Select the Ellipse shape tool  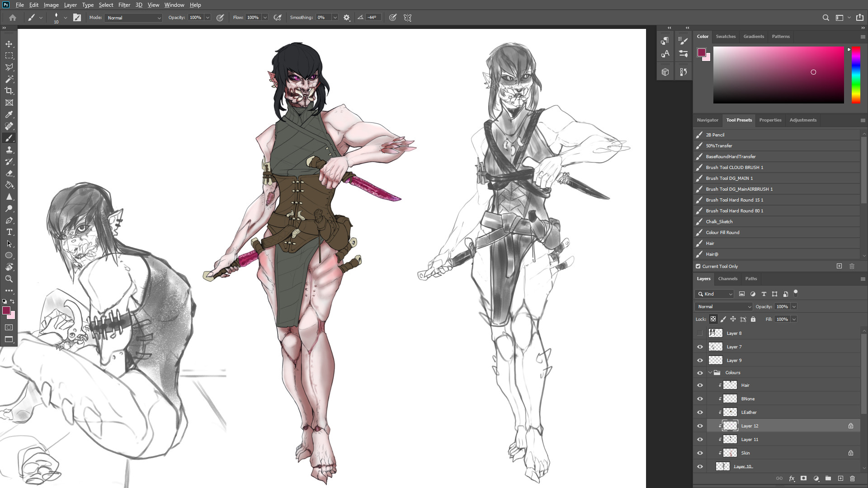pyautogui.click(x=9, y=255)
